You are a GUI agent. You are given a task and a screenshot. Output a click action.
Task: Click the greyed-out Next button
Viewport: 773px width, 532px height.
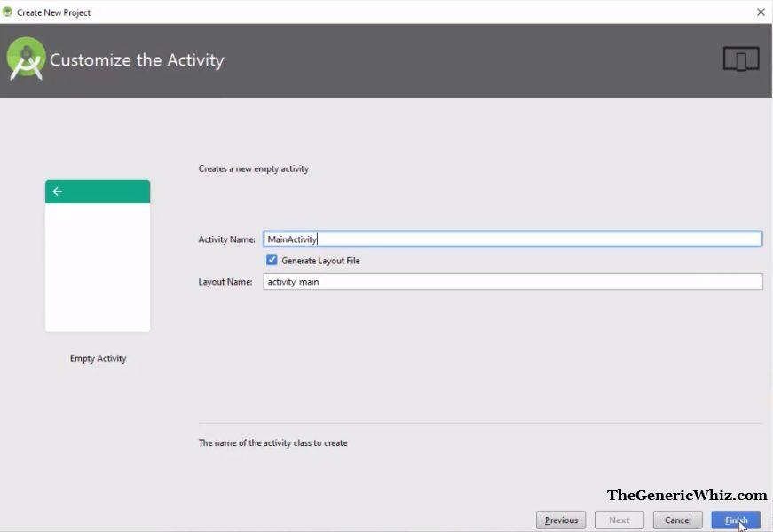619,520
